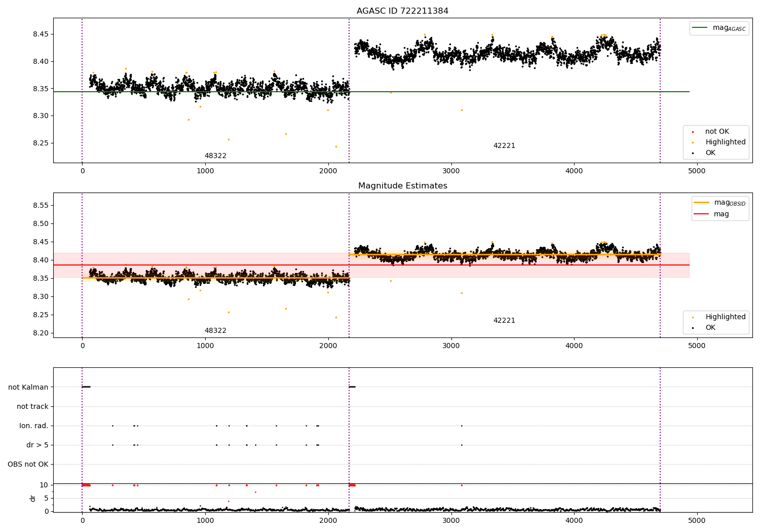Click the Magnitude Estimates subplot title
The image size is (760, 532).
pos(402,186)
